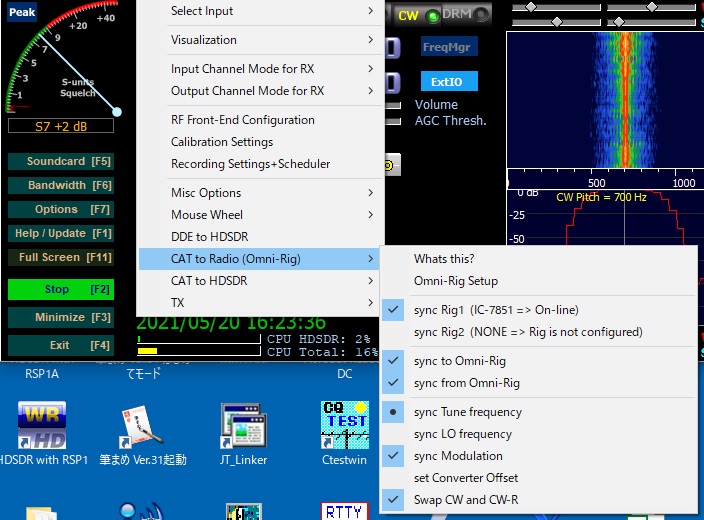Select sync LO frequency radio option
This screenshot has height=520, width=704.
click(539, 434)
